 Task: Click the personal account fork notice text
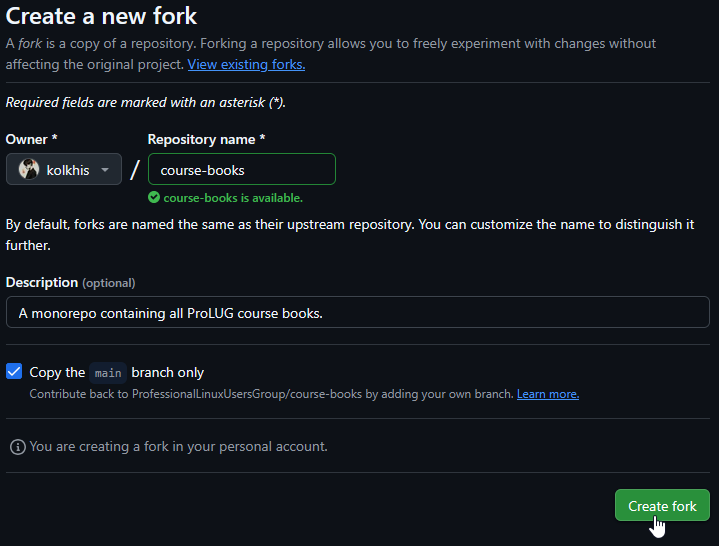pyautogui.click(x=178, y=447)
